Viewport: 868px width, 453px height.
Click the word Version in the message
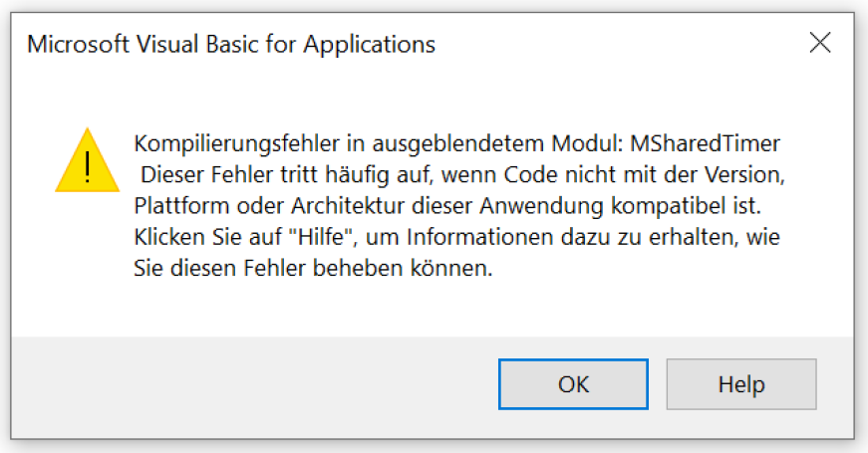coord(744,175)
